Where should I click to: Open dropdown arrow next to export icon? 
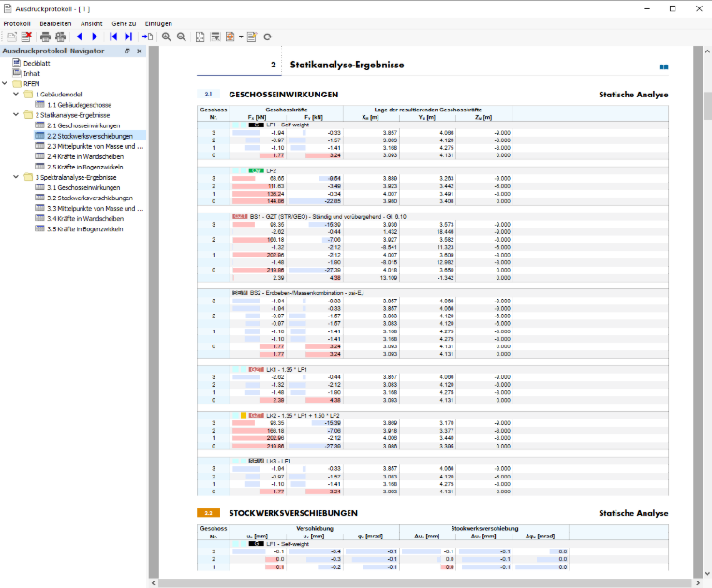[241, 37]
